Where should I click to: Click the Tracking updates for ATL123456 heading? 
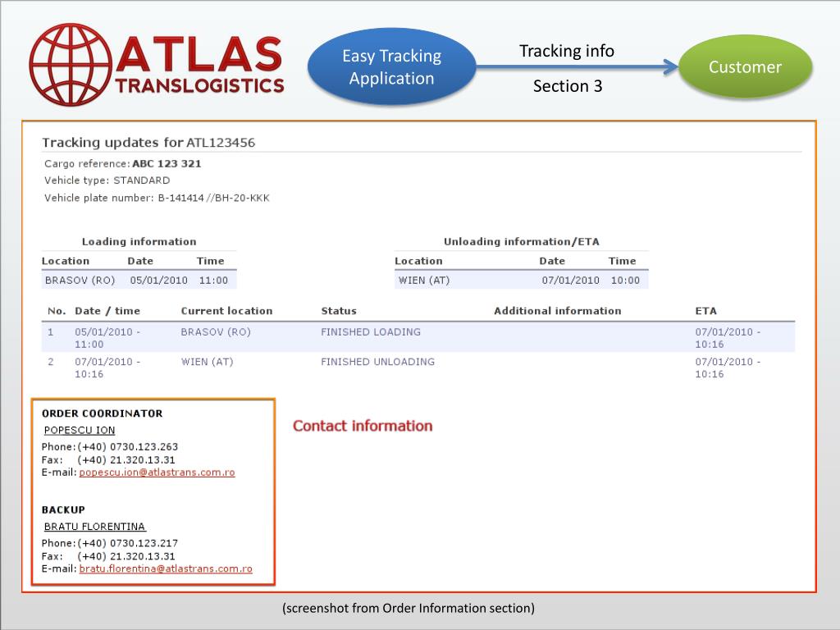coord(148,143)
